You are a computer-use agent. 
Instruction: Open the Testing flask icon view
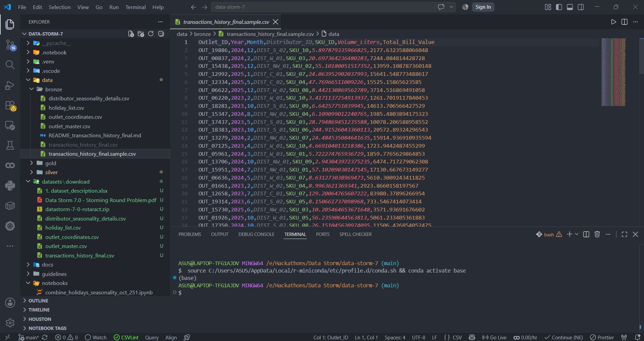pyautogui.click(x=10, y=145)
